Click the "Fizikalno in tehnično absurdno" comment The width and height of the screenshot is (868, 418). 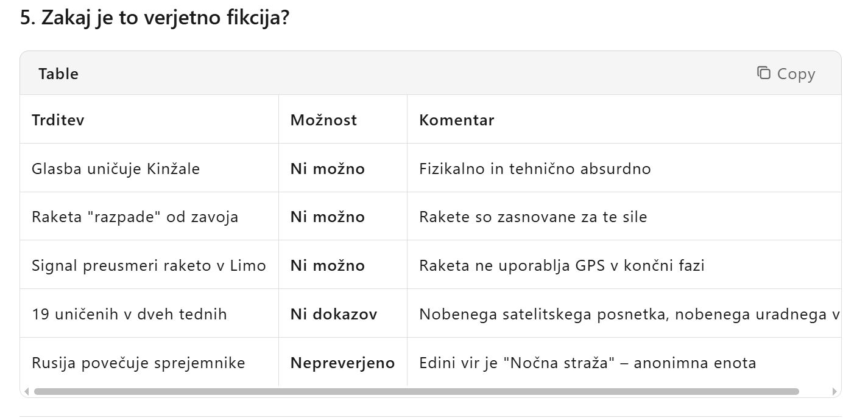click(x=535, y=169)
